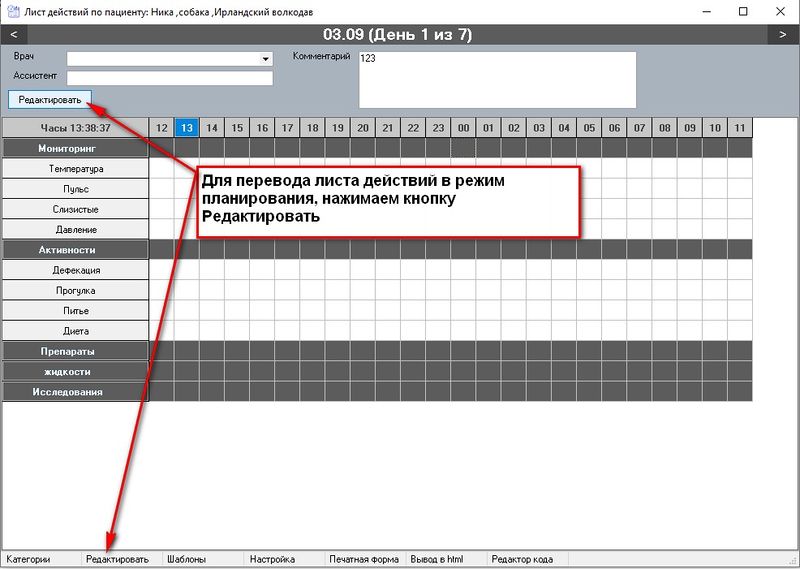Open Категории in the bottom bar
The image size is (800, 569).
28,559
